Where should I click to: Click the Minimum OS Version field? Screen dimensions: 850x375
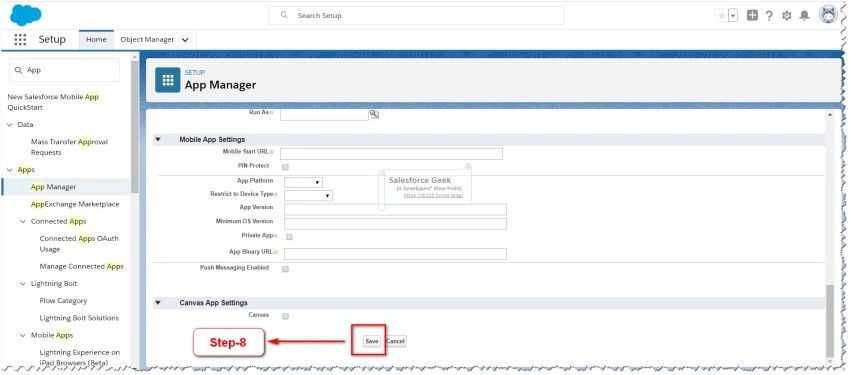395,224
